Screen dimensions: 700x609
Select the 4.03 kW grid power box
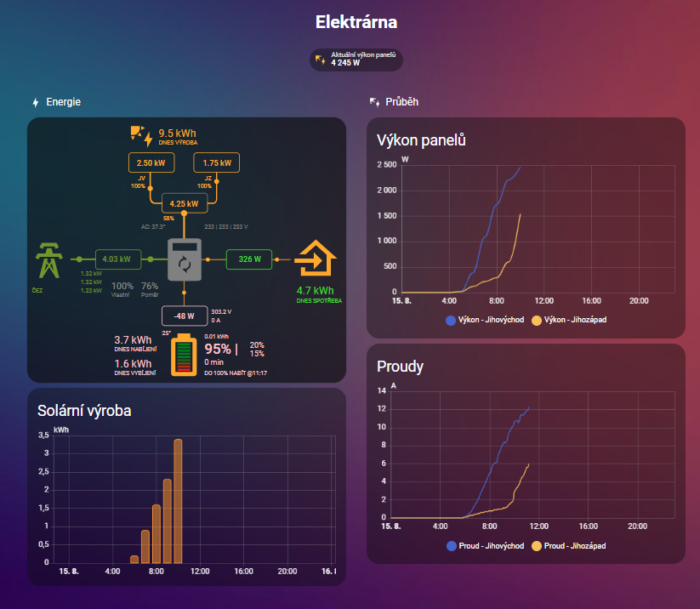point(117,259)
